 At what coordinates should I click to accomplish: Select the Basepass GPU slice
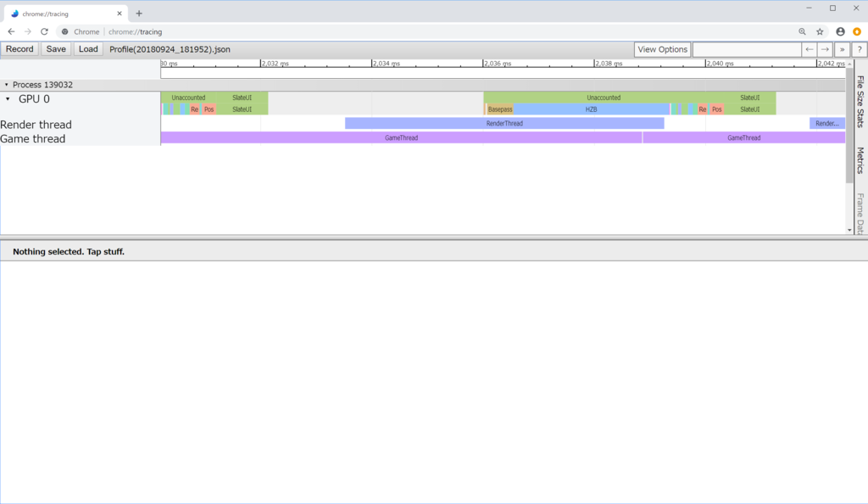tap(500, 109)
